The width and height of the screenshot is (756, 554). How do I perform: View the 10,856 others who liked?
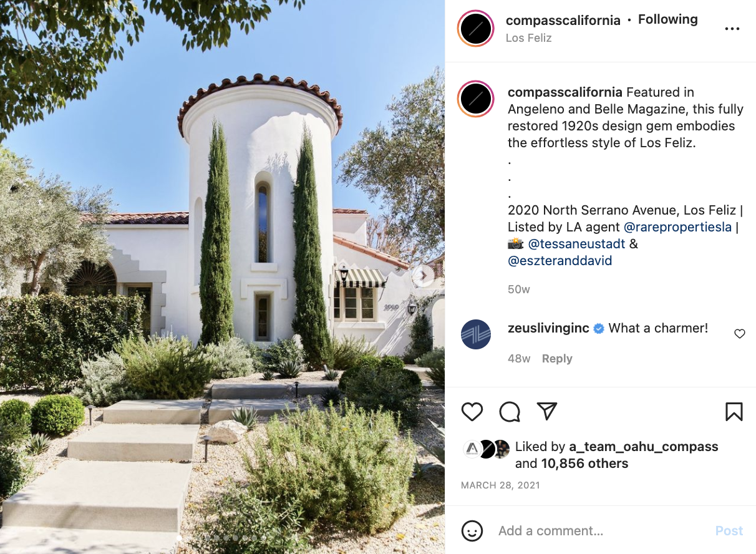584,464
